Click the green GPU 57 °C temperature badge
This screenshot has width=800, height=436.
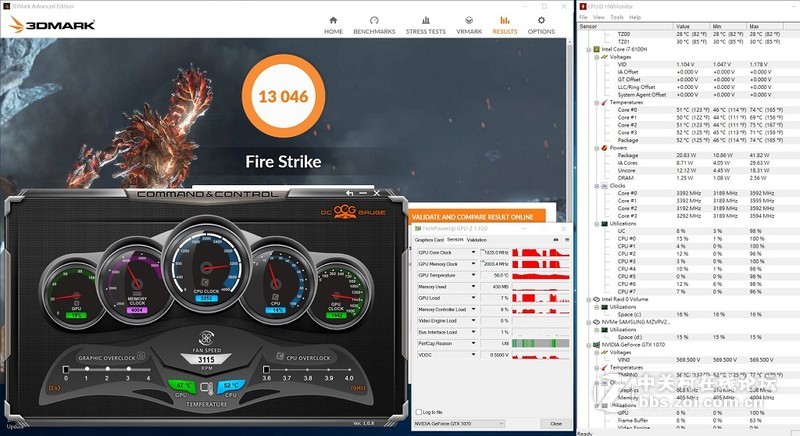pos(182,386)
